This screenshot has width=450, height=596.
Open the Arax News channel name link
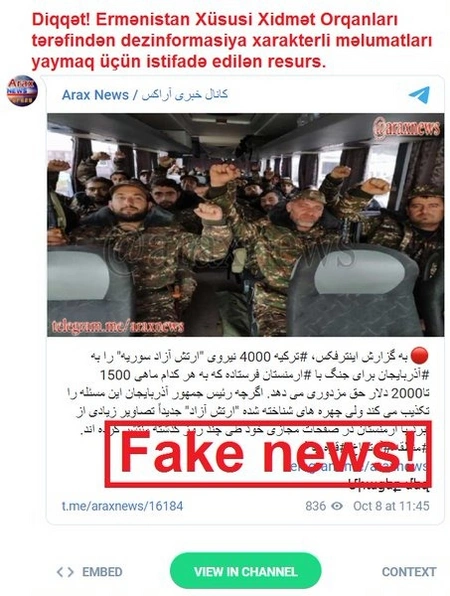(95, 95)
